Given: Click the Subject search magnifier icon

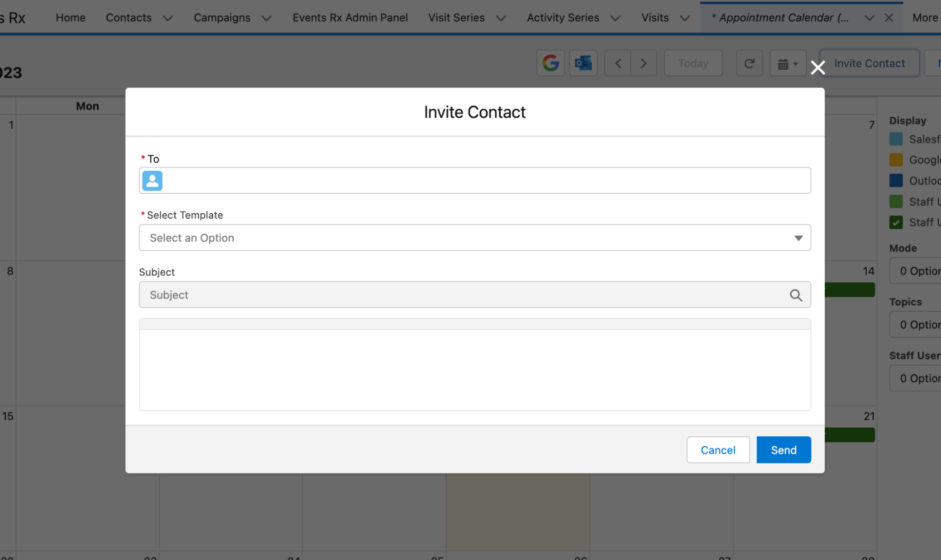Looking at the screenshot, I should (796, 295).
